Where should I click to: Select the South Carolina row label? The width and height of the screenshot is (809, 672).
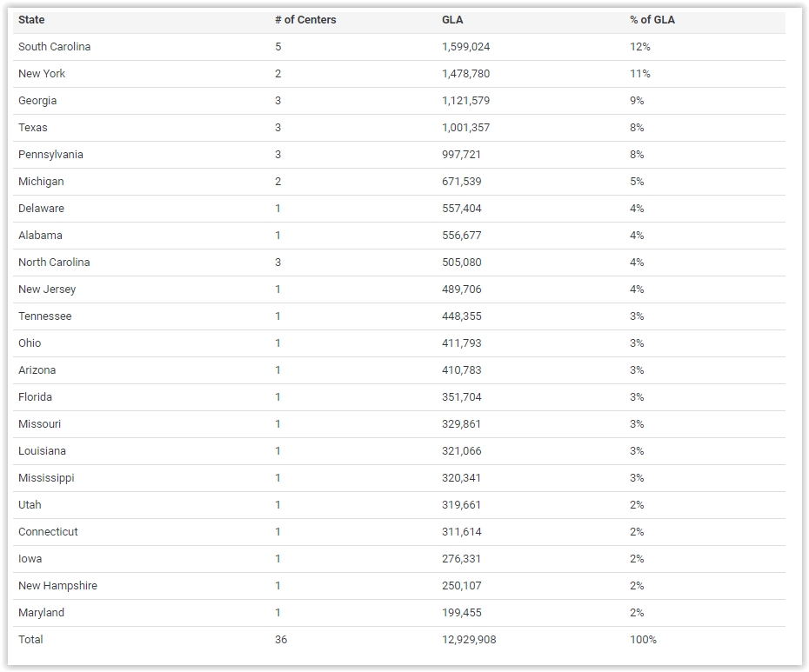pos(54,46)
